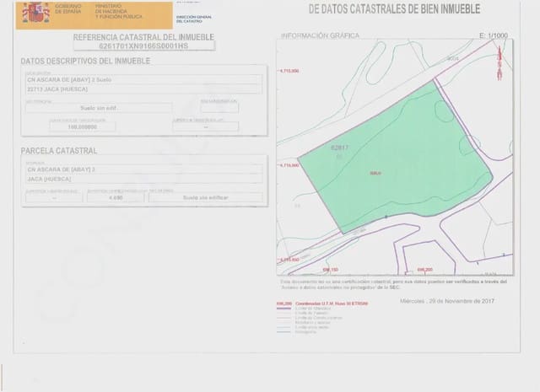The height and width of the screenshot is (392, 540).
Task: Click the map scale 'E: 1/1000'
Action: pos(494,35)
